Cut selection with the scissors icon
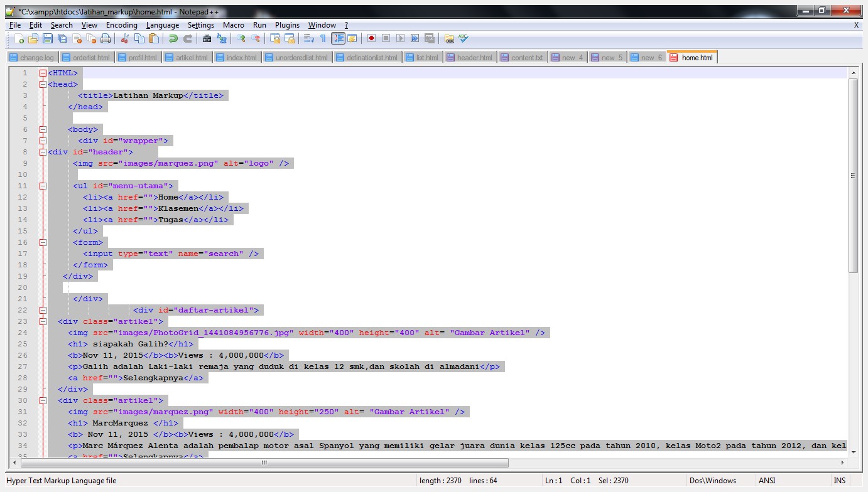This screenshot has height=492, width=868. [x=124, y=38]
